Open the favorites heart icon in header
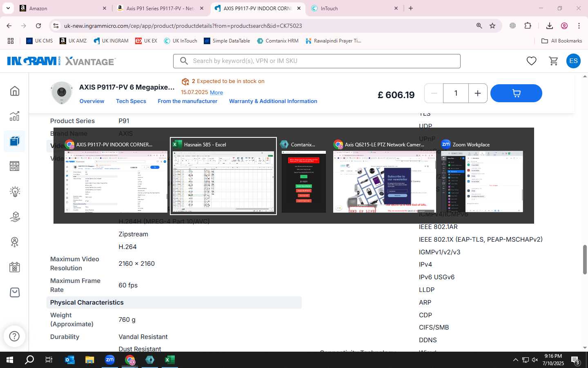The width and height of the screenshot is (588, 368). (x=531, y=61)
